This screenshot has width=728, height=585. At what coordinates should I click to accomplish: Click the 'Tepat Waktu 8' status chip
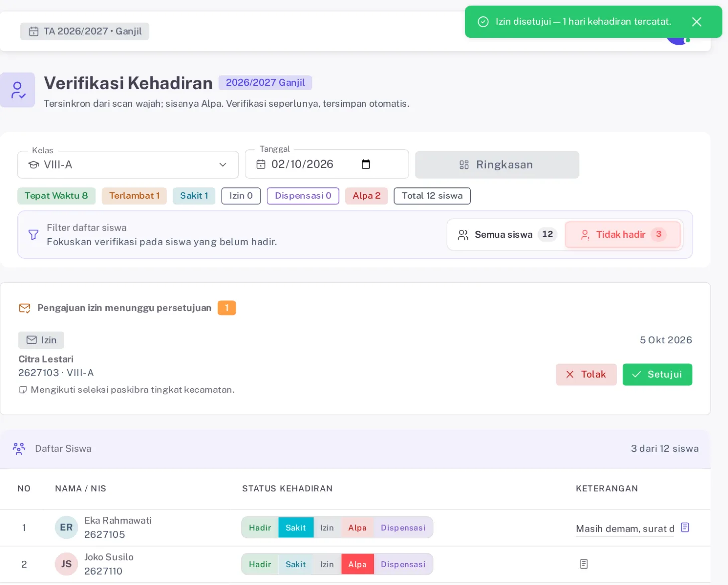tap(56, 196)
